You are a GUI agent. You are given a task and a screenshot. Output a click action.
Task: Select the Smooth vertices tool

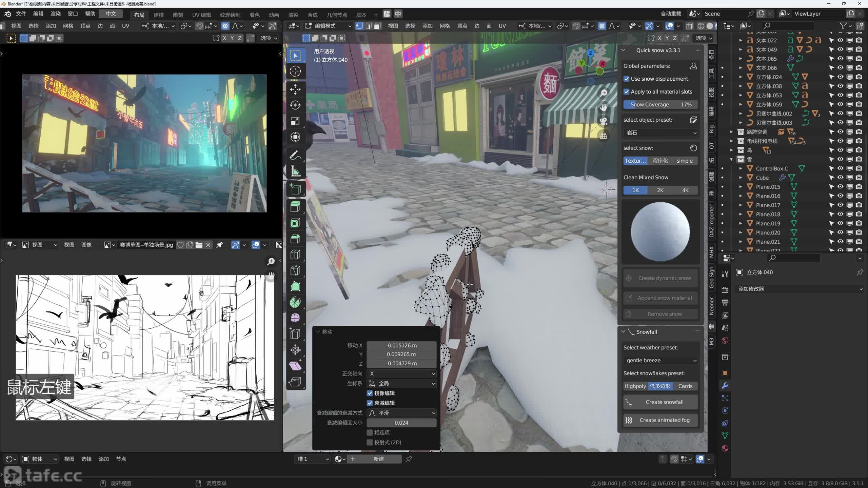click(295, 318)
